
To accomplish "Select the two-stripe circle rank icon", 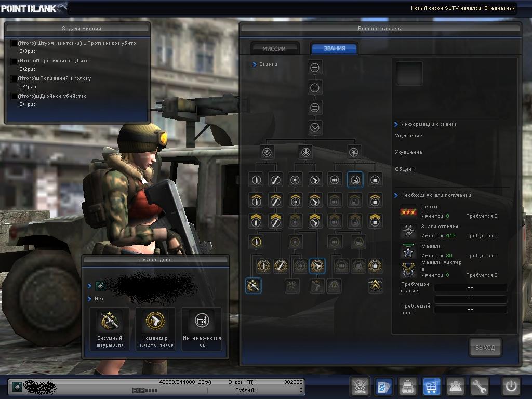I will (x=315, y=88).
